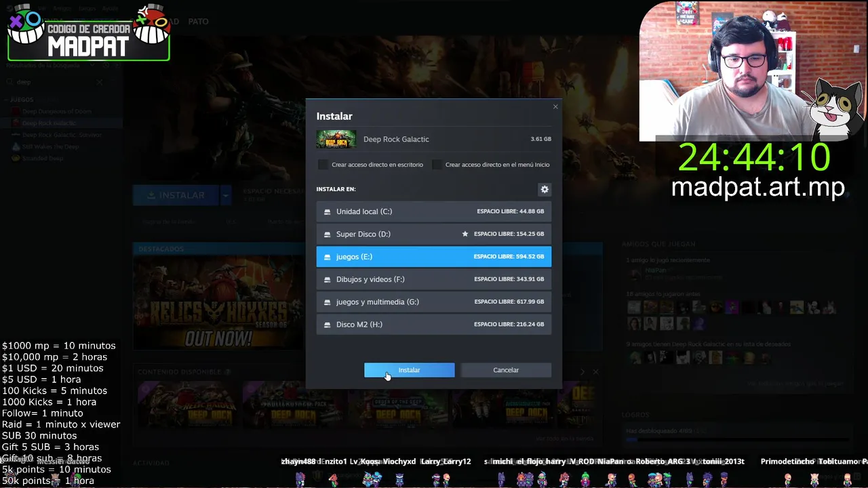
Task: Open the Relics of Hoxxes featured banner
Action: 218,302
